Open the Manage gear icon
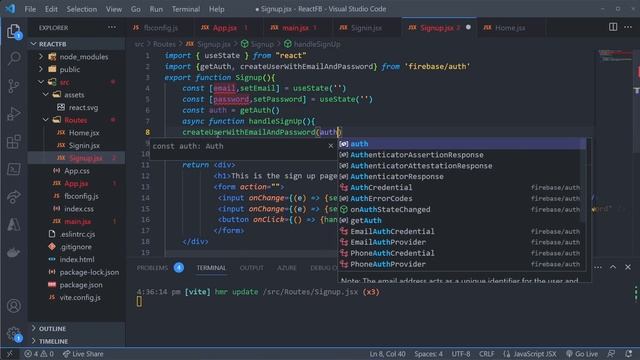Screen dimensions: 640x360 pyautogui.click(x=13, y=334)
